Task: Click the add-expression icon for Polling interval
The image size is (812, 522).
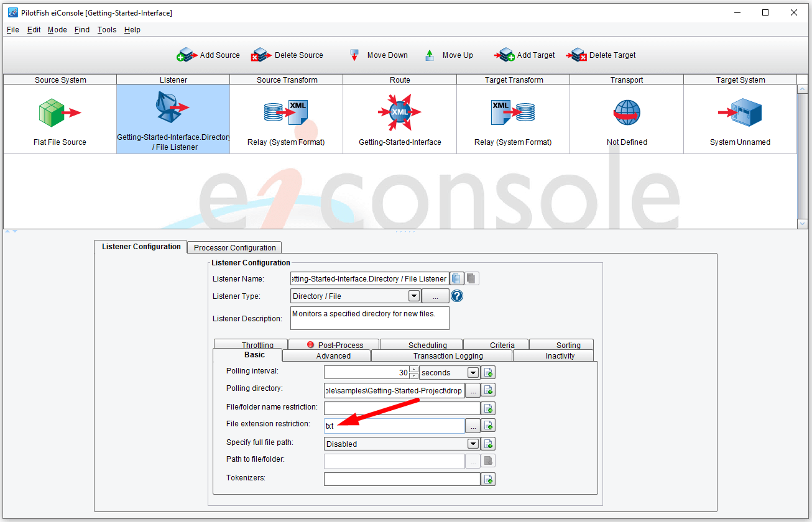Action: click(x=489, y=373)
